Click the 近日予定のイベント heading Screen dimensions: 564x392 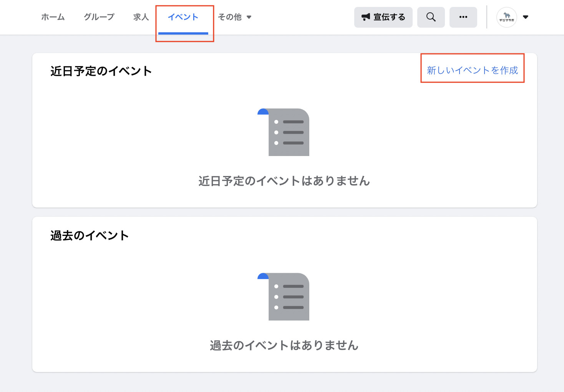101,71
